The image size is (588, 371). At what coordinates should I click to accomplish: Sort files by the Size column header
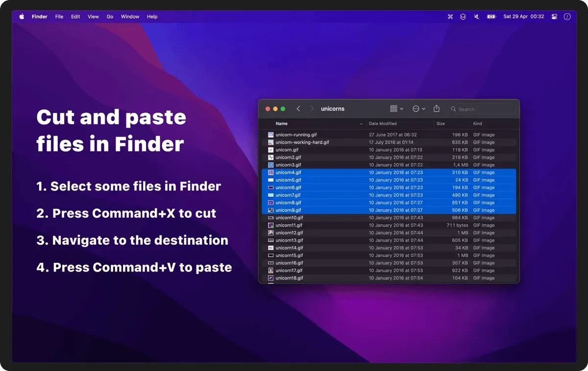tap(441, 124)
